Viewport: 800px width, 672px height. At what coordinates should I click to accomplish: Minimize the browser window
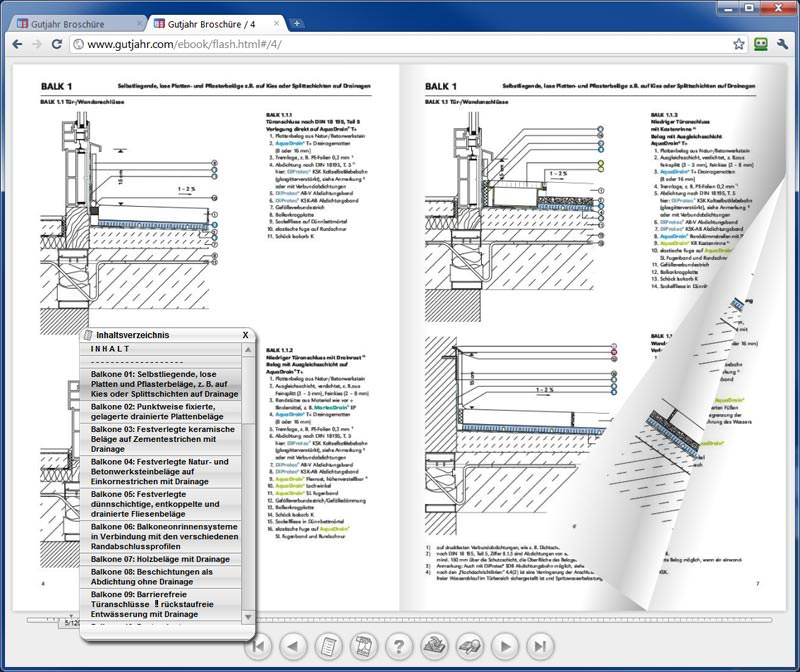click(729, 8)
